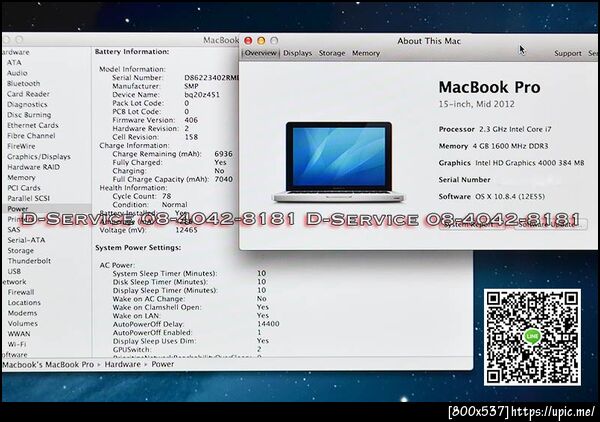Click the Cell Revision value 158
600x422 pixels.
[x=191, y=137]
